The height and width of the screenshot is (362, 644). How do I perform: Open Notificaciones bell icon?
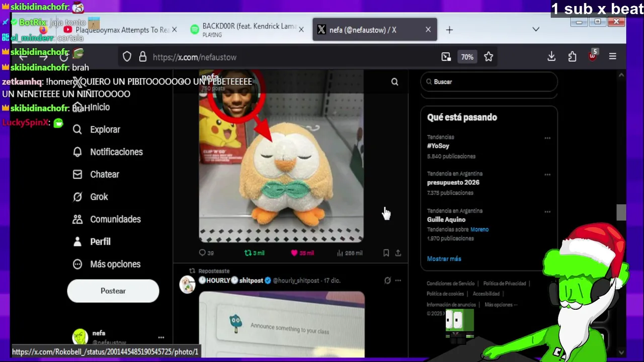(77, 152)
